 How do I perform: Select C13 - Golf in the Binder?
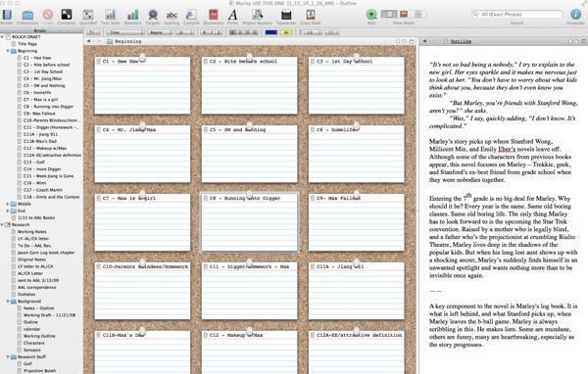click(34, 163)
